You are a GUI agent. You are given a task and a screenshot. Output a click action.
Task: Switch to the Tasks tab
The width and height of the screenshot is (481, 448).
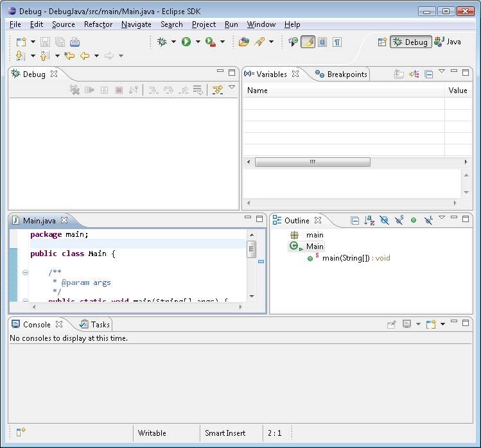pos(95,324)
